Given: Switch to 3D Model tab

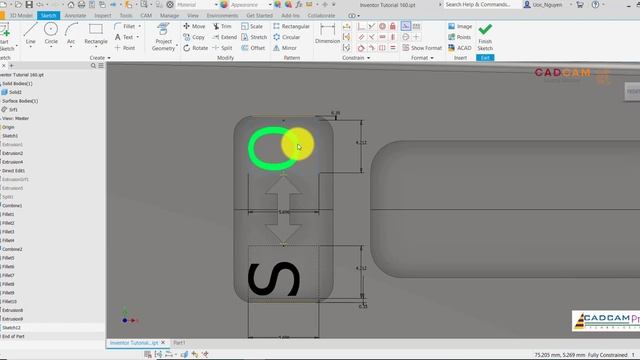Looking at the screenshot, I should pyautogui.click(x=21, y=16).
